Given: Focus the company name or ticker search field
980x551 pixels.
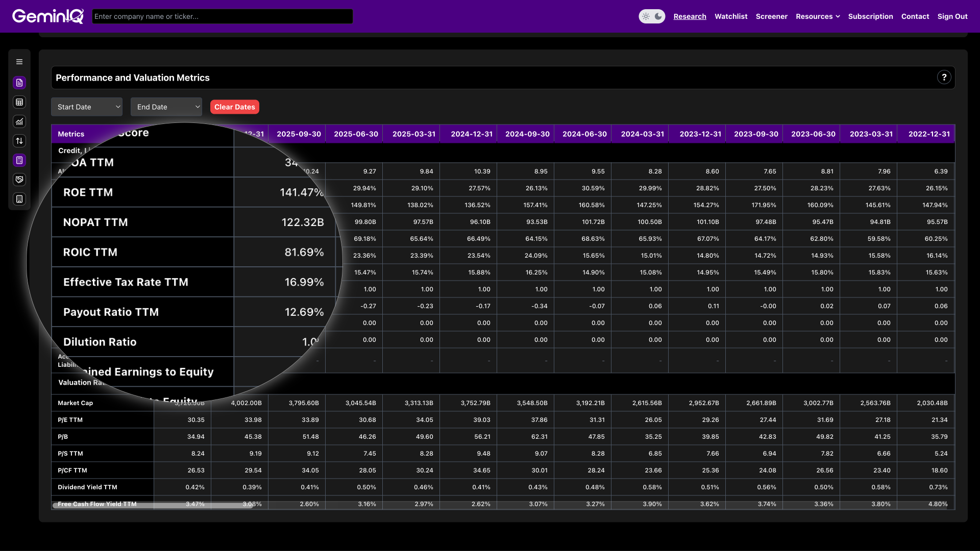Looking at the screenshot, I should tap(223, 16).
